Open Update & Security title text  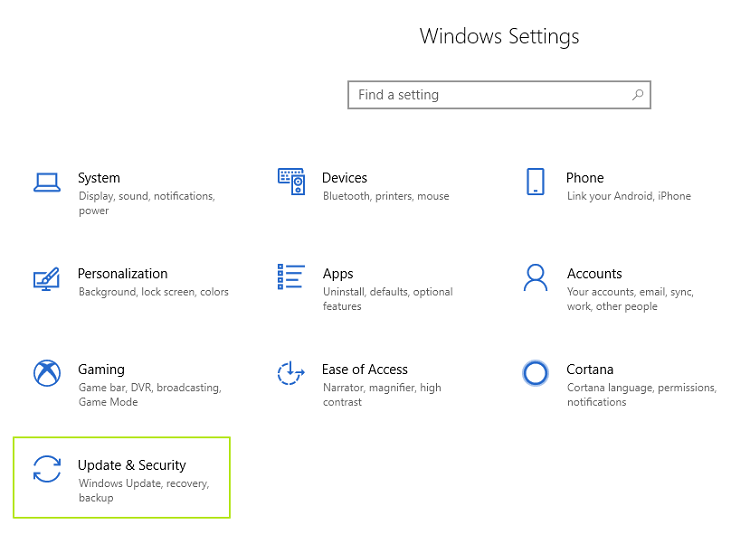(132, 465)
